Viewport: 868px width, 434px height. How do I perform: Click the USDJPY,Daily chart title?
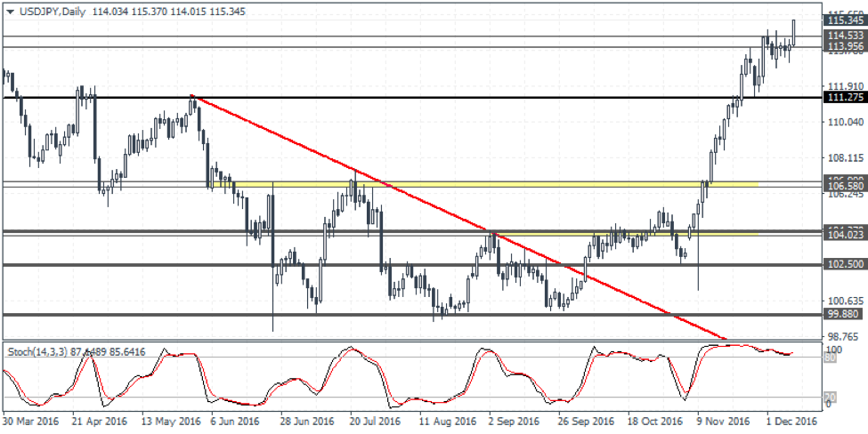click(45, 12)
